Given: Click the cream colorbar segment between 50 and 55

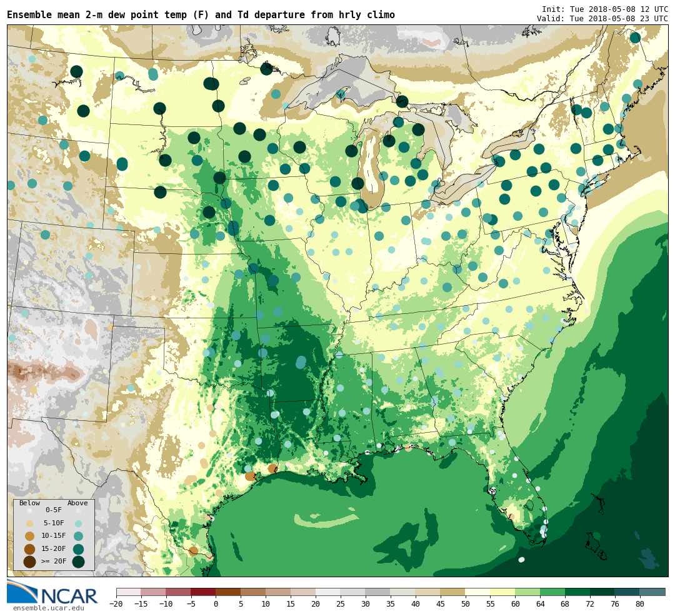Looking at the screenshot, I should [478, 592].
